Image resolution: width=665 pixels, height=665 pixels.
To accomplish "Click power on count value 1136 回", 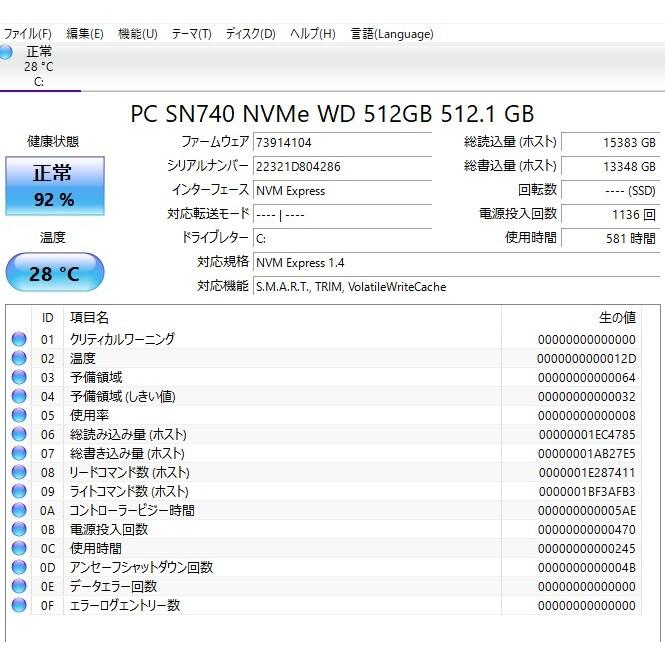I will (x=611, y=215).
